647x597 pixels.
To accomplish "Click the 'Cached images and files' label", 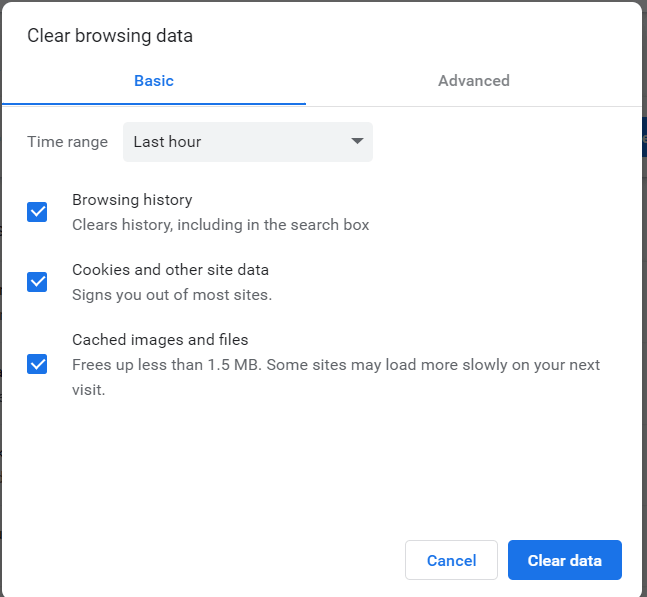I will 160,340.
